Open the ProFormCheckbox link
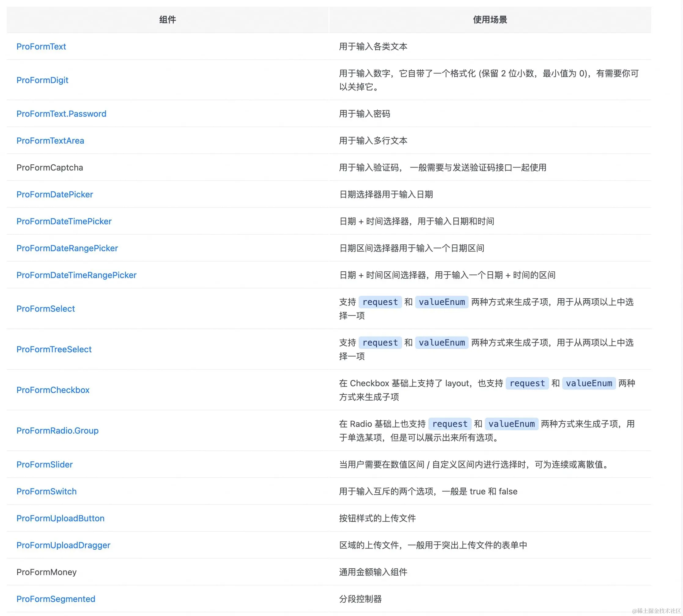 tap(53, 390)
